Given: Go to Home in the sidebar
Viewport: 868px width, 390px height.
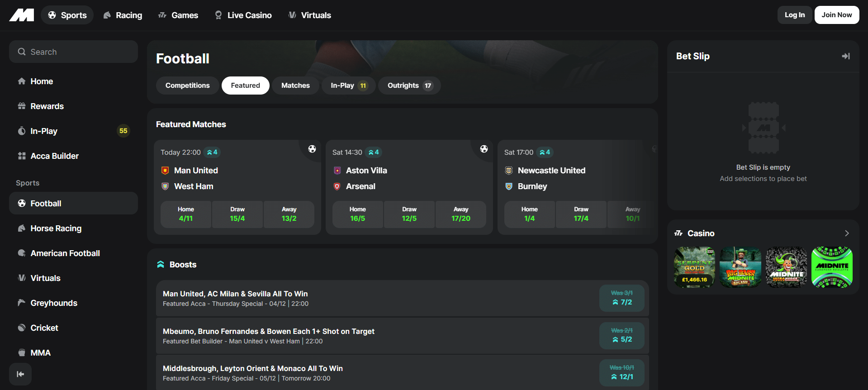Looking at the screenshot, I should 73,81.
